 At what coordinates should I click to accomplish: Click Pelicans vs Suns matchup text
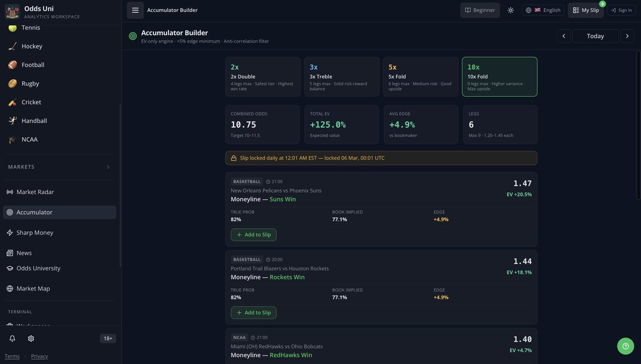point(276,191)
